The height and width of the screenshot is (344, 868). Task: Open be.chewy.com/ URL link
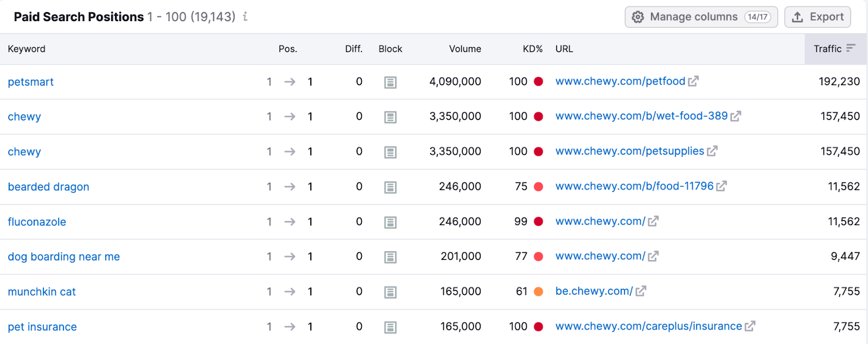pos(594,291)
